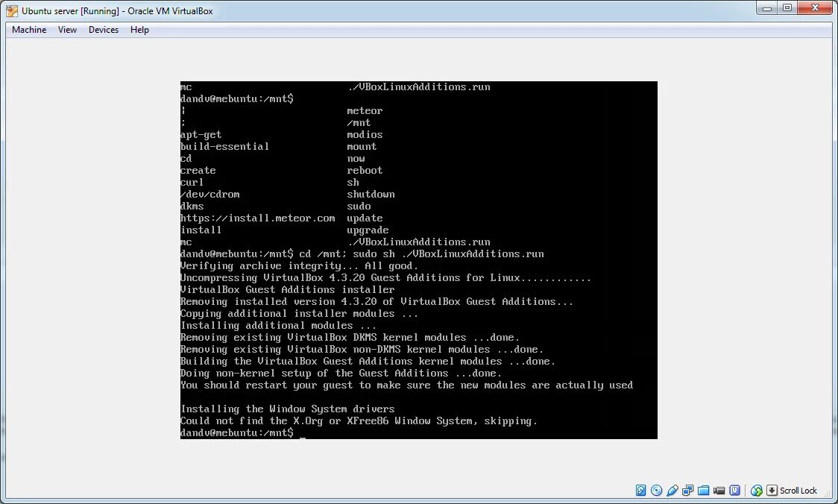
Task: Click 'https://install.meteor.com' in terminal list
Action: point(258,218)
